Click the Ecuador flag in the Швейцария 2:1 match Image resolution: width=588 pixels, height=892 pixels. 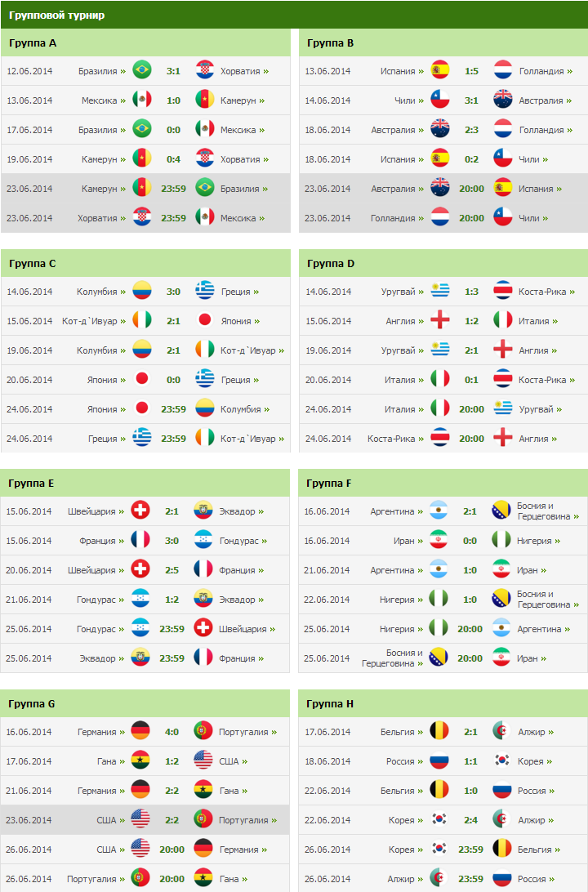click(203, 511)
